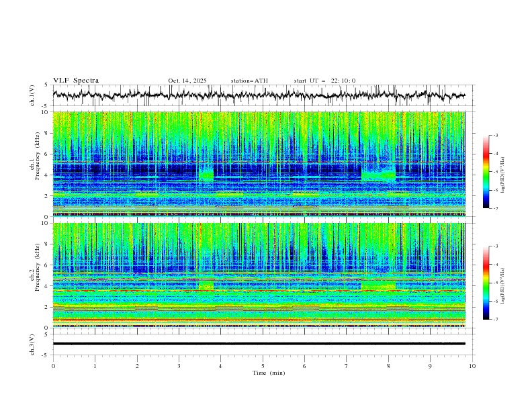The image size is (532, 411).
Task: Click the "VLF Spectra" title text
Action: tap(76, 81)
